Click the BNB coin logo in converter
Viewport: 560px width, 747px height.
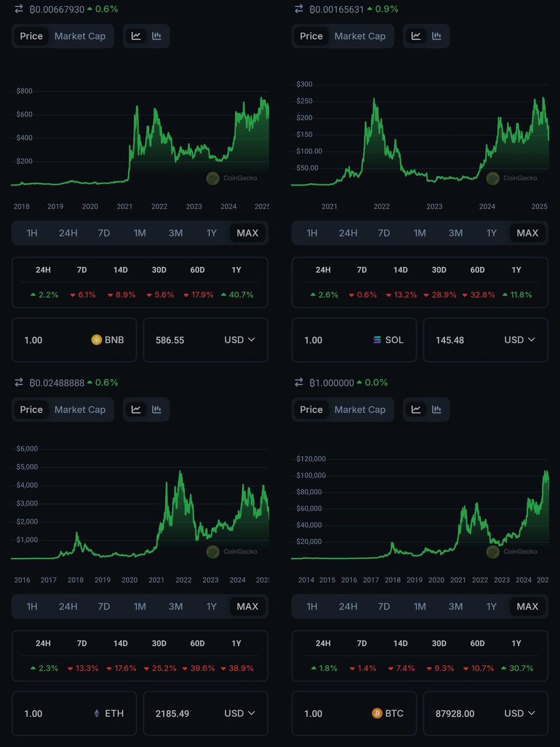pyautogui.click(x=96, y=340)
